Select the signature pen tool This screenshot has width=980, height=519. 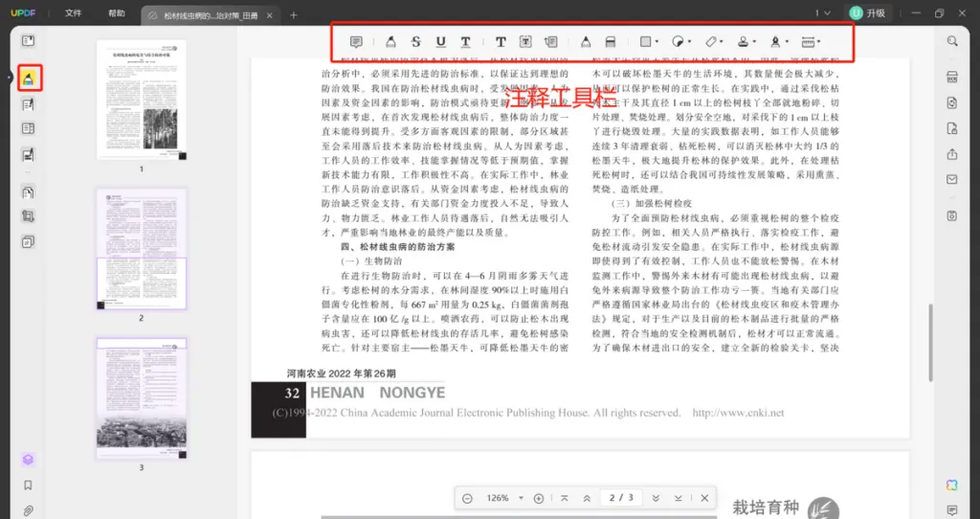tap(775, 42)
